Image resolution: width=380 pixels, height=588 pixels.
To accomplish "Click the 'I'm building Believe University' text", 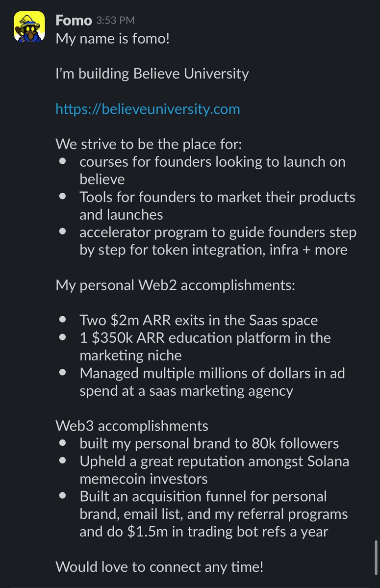I will click(152, 74).
